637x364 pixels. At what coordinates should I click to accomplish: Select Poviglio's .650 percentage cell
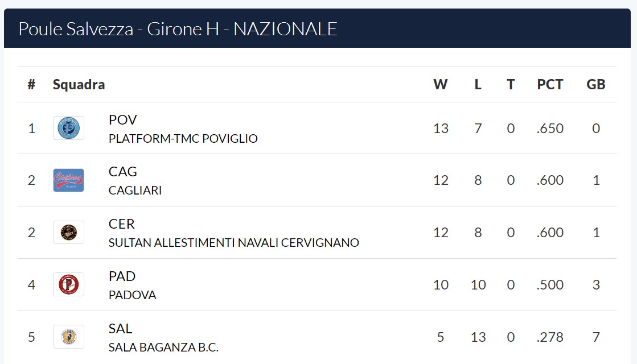click(x=550, y=128)
